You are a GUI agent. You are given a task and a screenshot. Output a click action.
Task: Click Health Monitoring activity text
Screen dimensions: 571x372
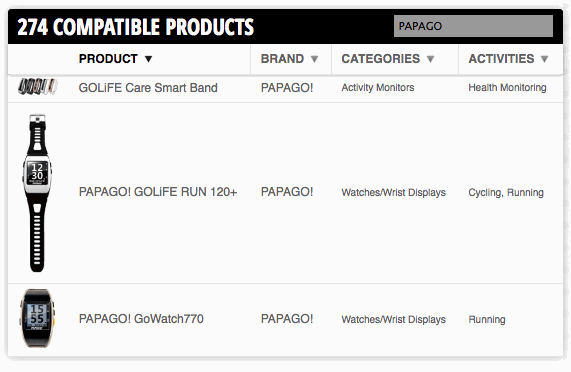[x=507, y=88]
